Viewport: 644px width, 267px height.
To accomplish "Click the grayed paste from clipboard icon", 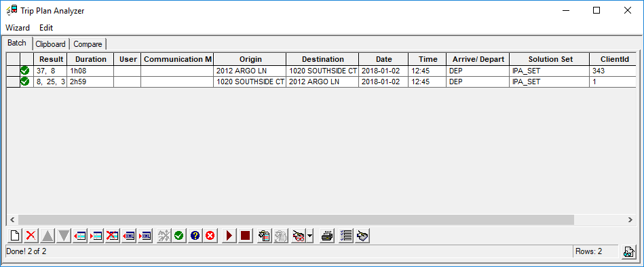I will 280,236.
